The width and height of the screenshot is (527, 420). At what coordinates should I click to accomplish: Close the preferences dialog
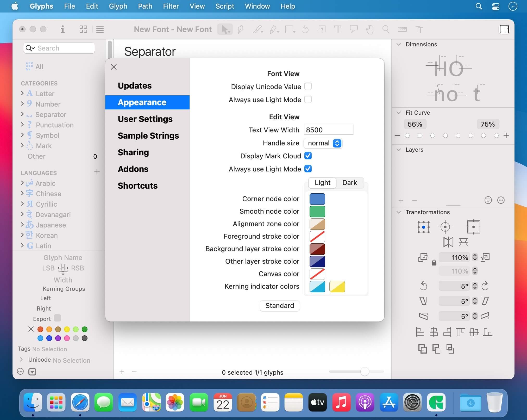pos(114,67)
